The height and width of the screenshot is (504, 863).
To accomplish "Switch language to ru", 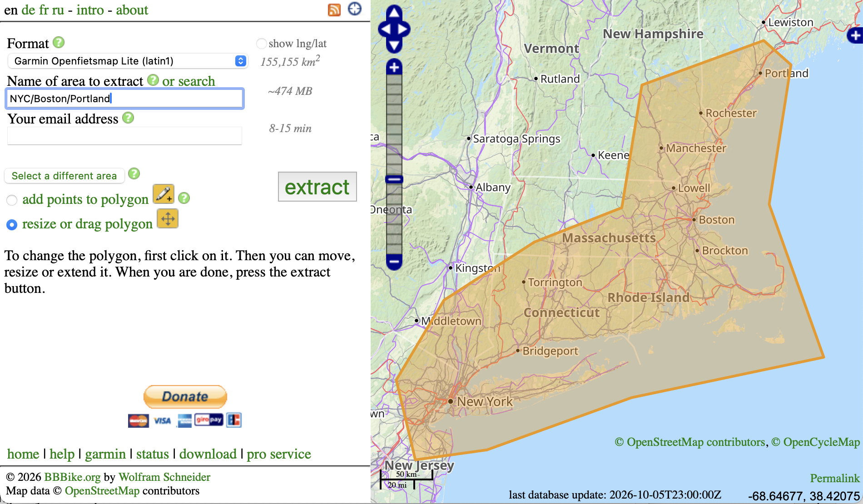I will click(x=58, y=10).
